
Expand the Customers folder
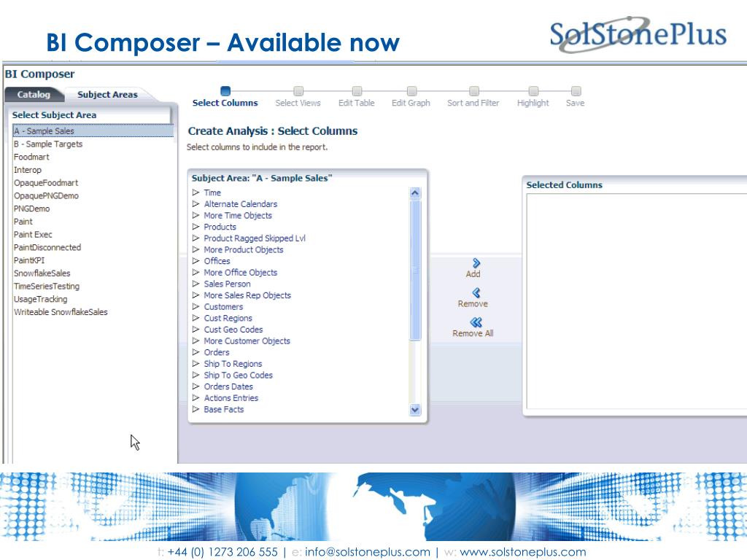[196, 307]
